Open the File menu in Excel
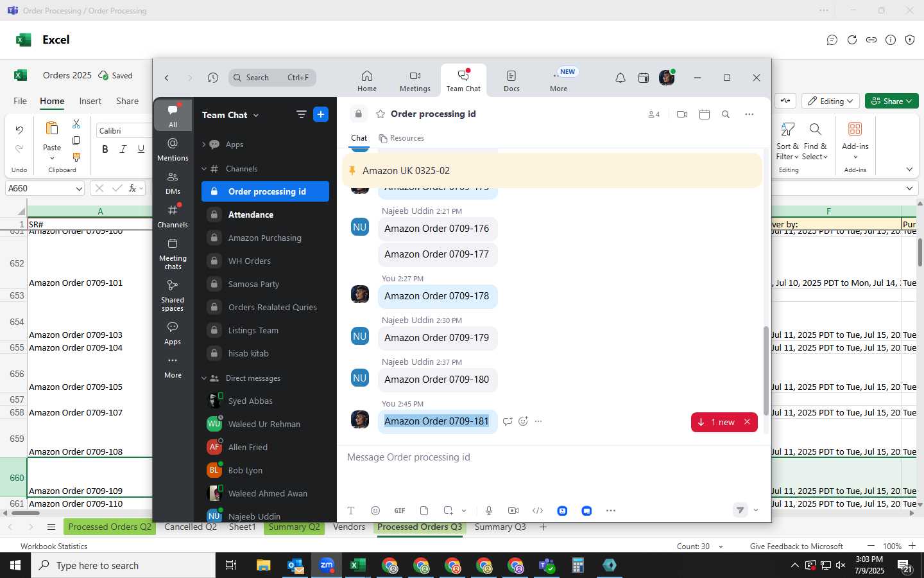Image resolution: width=924 pixels, height=578 pixels. 20,101
